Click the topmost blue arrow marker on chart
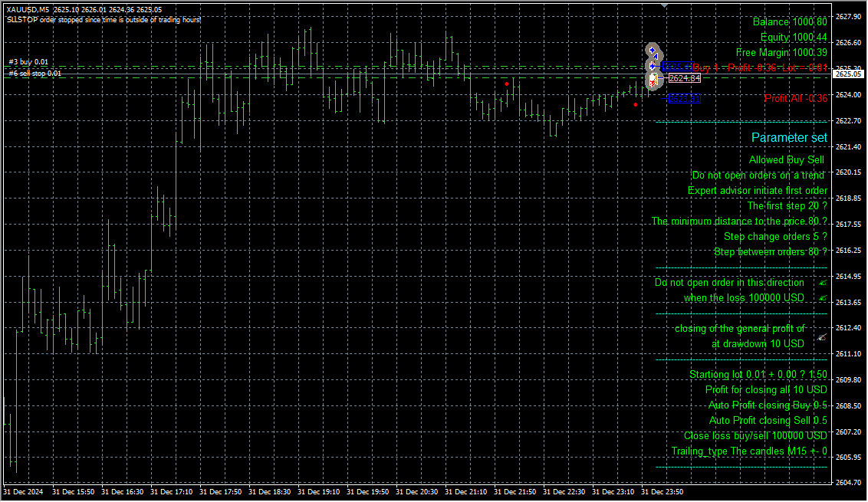 click(653, 51)
